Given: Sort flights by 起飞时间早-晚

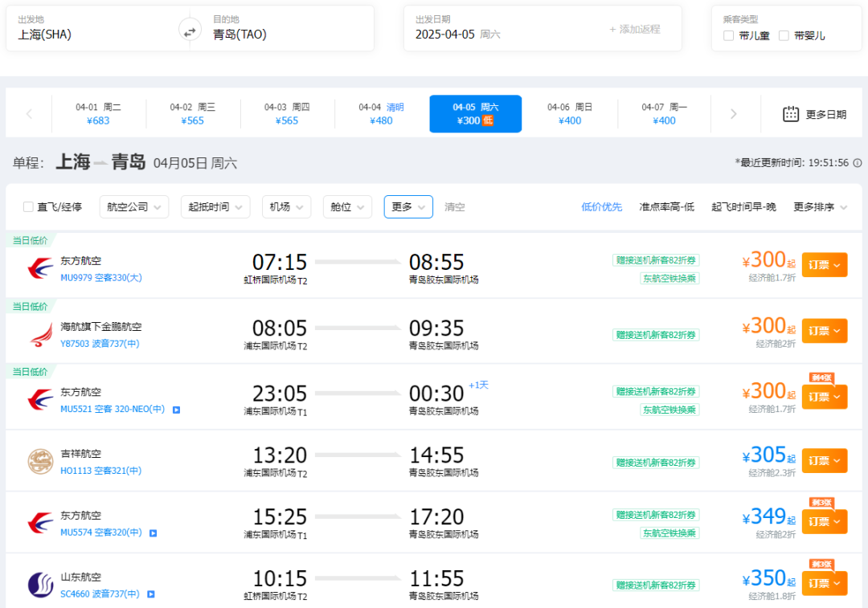Looking at the screenshot, I should point(743,207).
